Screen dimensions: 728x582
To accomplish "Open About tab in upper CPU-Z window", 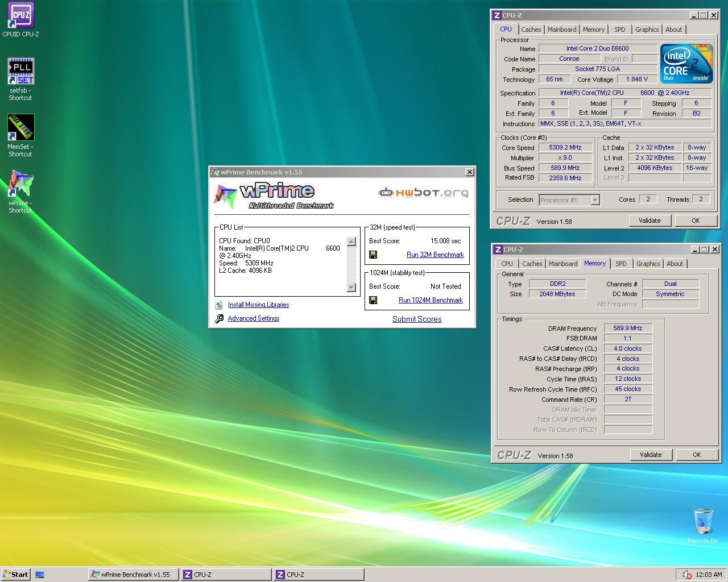I will [674, 30].
